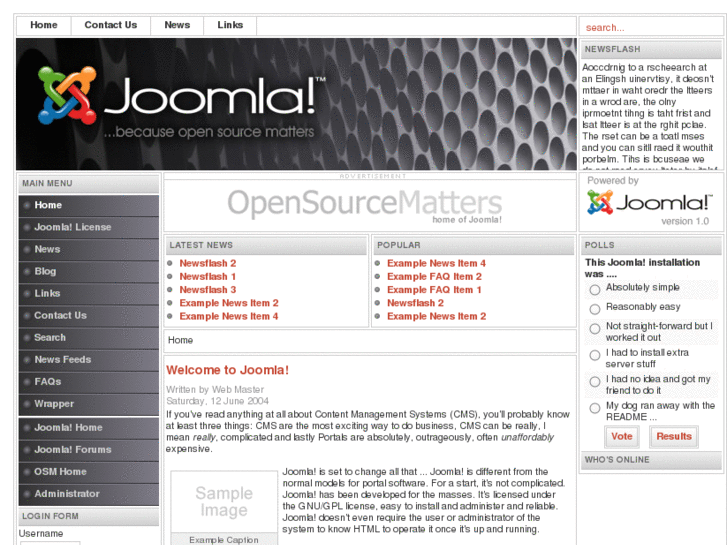Click the Saturday, 12 June 2004 date
This screenshot has height=545, width=727.
(217, 401)
